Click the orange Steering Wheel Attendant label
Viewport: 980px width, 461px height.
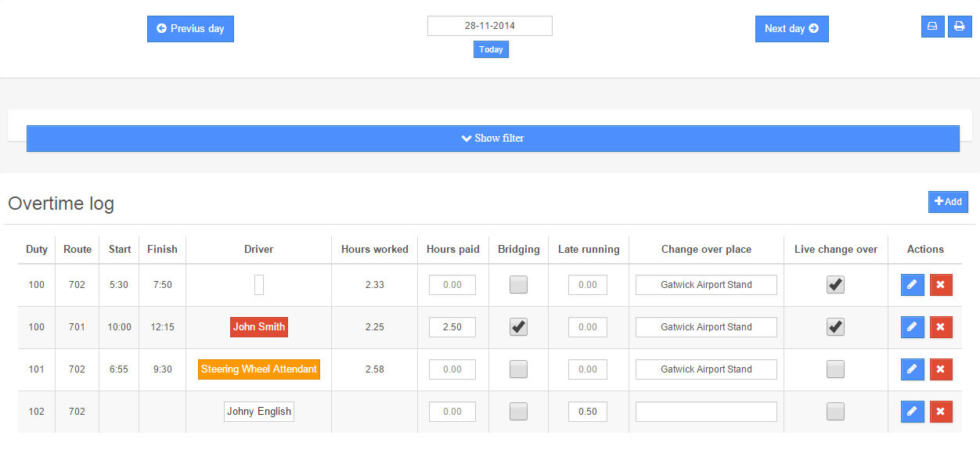[259, 369]
